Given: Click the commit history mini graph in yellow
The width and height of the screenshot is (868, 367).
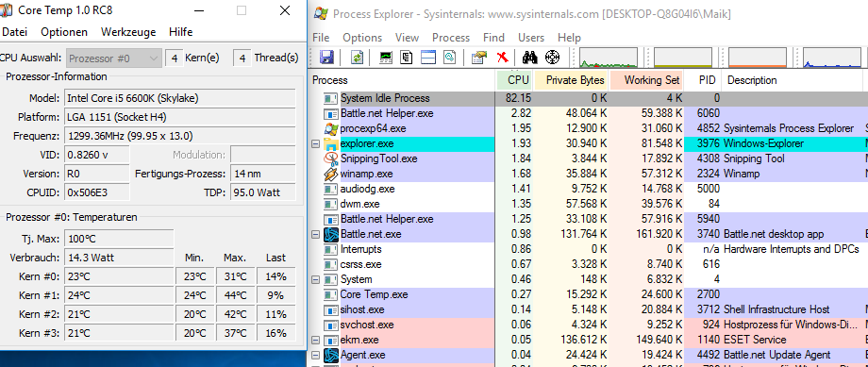Looking at the screenshot, I should [x=682, y=58].
